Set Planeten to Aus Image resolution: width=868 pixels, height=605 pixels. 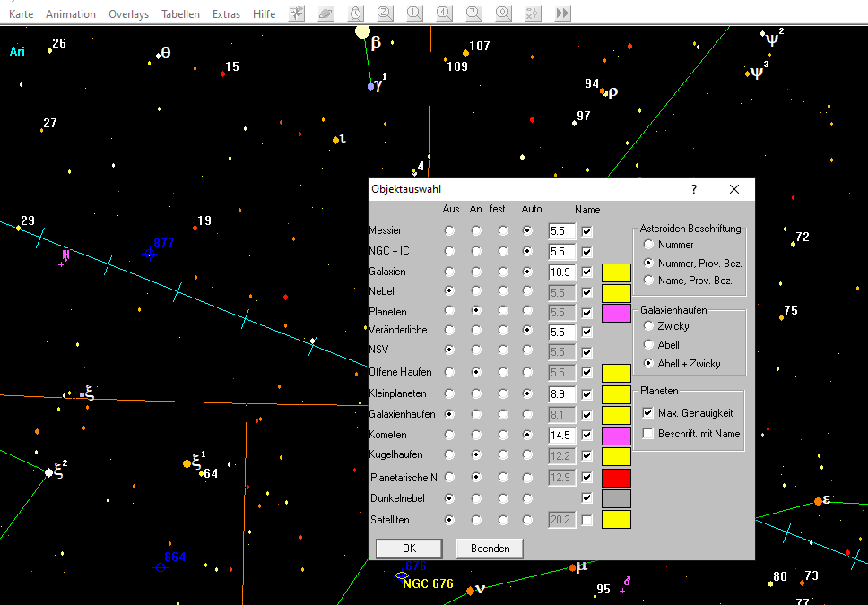point(449,310)
